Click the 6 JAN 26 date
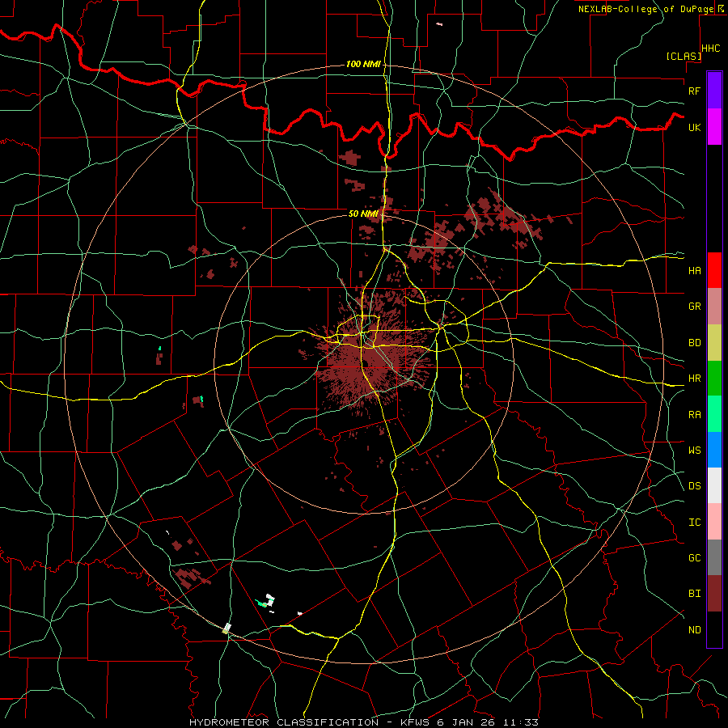The height and width of the screenshot is (728, 728). click(466, 722)
